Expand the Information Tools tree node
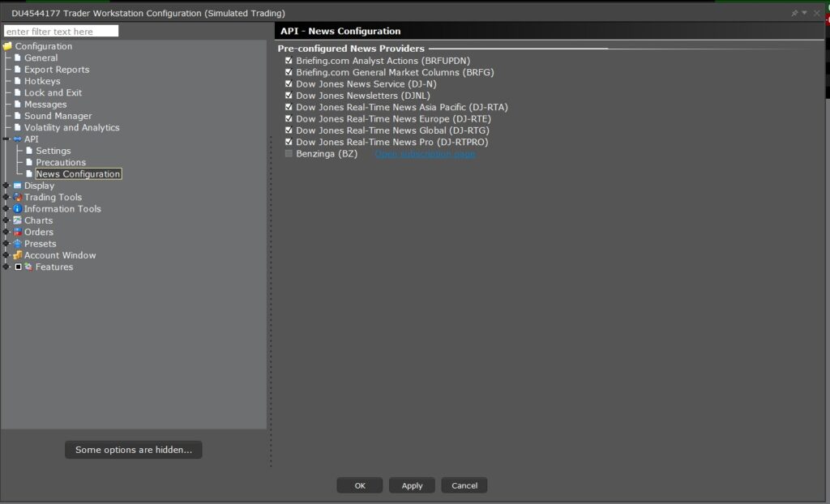This screenshot has height=504, width=830. 6,208
